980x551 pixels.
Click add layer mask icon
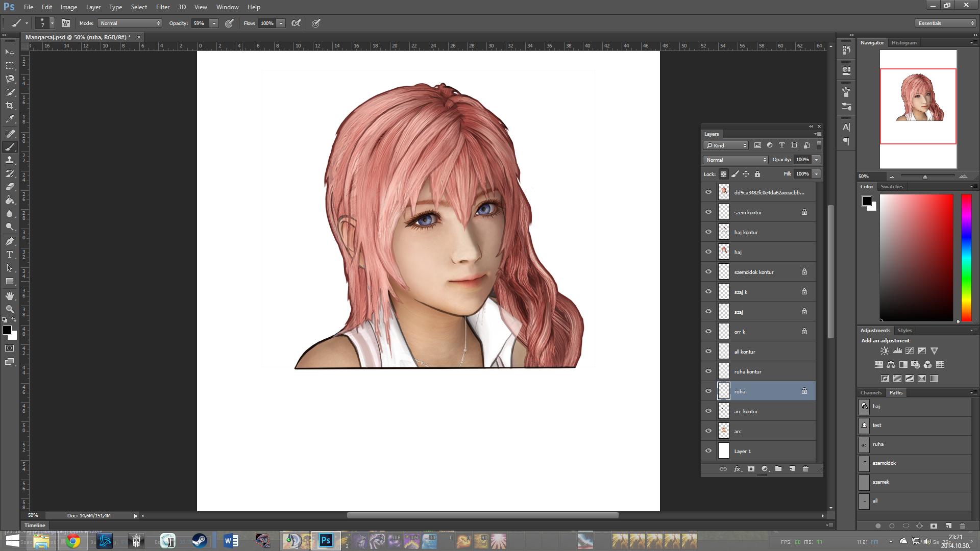click(x=751, y=469)
